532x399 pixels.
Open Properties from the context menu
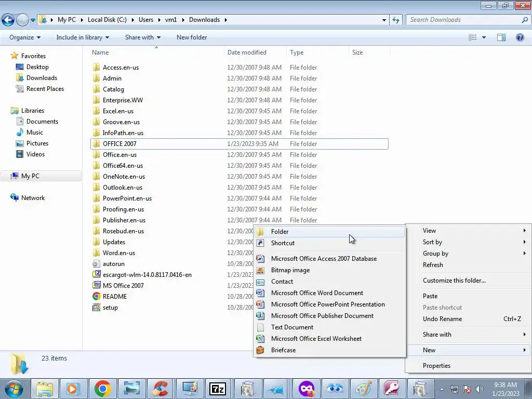(x=468, y=366)
